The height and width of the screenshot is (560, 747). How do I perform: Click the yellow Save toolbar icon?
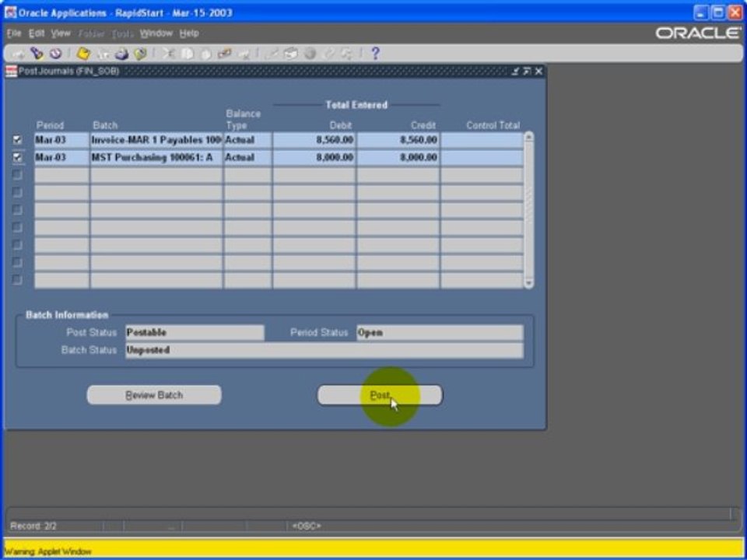(x=83, y=54)
